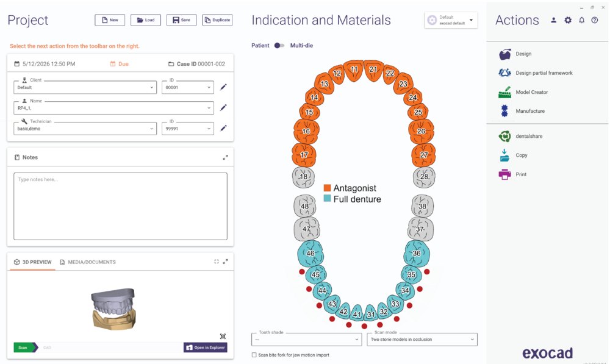Open the Tooth shade dropdown
The width and height of the screenshot is (610, 364).
coord(307,340)
